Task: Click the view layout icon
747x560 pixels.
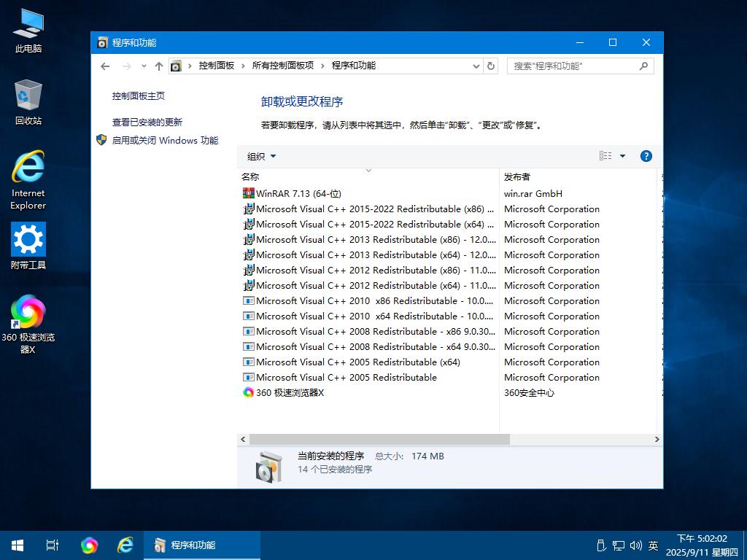Action: tap(605, 156)
